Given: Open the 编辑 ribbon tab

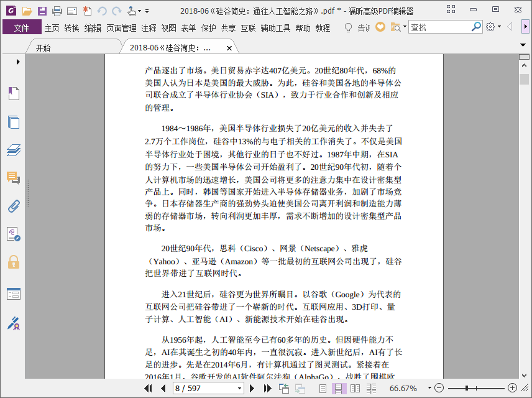Looking at the screenshot, I should (93, 28).
